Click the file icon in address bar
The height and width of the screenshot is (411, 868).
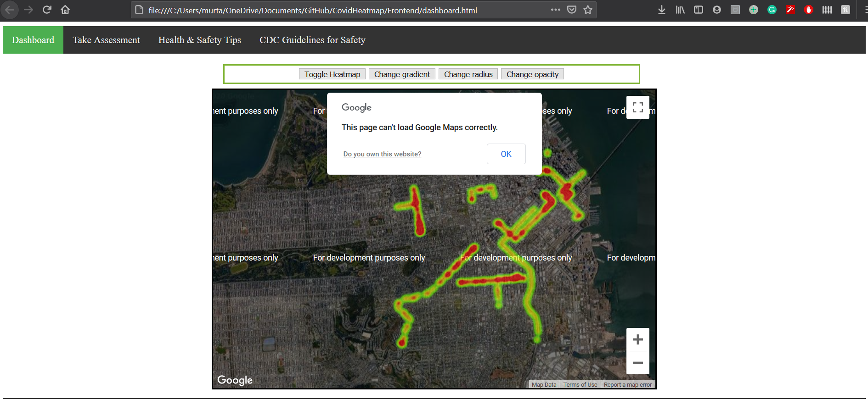[x=139, y=10]
